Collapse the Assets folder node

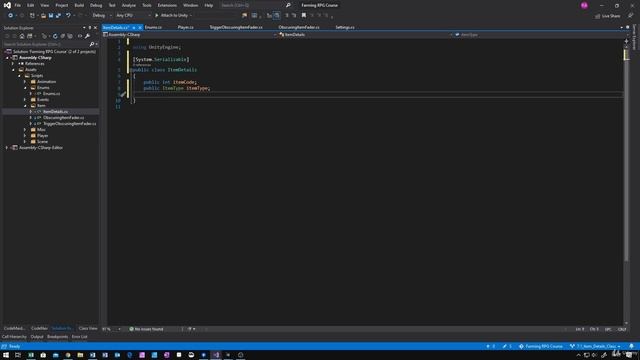click(13, 70)
